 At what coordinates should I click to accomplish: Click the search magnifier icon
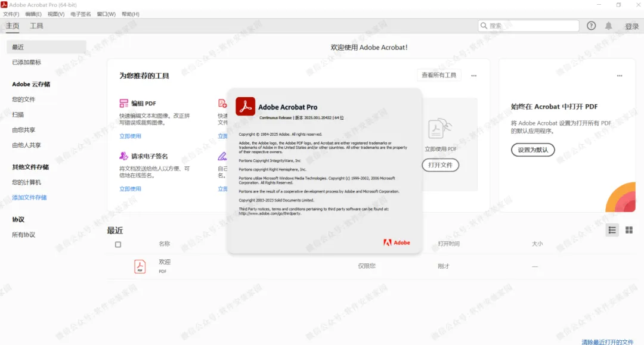tap(484, 26)
